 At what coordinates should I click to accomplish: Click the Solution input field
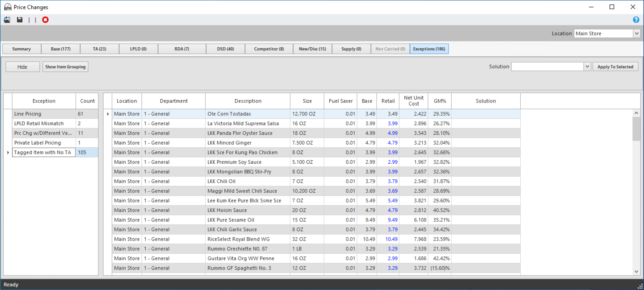[547, 67]
